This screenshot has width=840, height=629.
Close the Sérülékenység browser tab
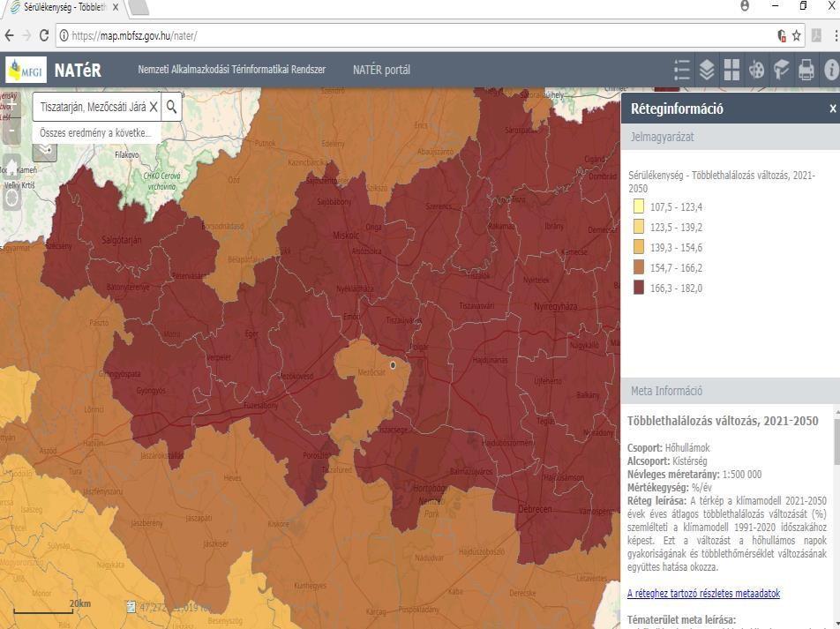tap(116, 8)
